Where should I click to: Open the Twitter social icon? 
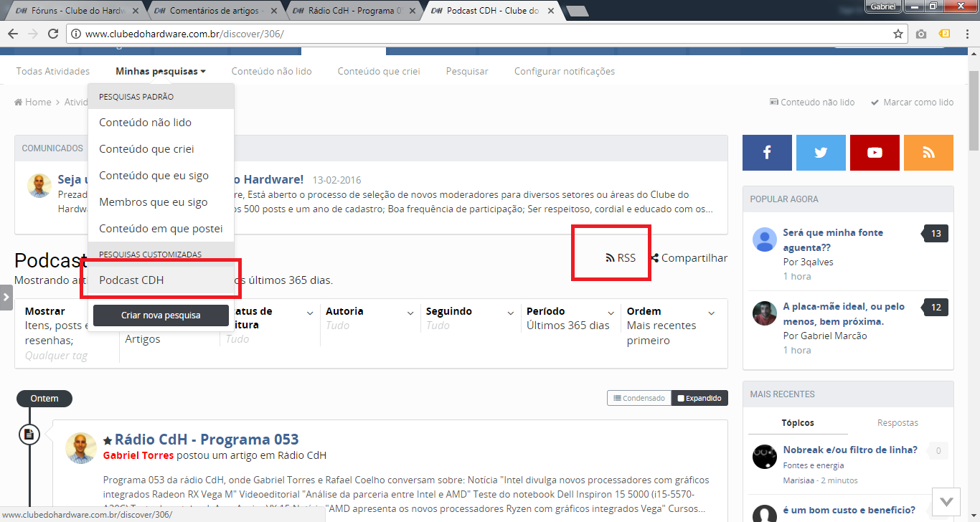[821, 152]
